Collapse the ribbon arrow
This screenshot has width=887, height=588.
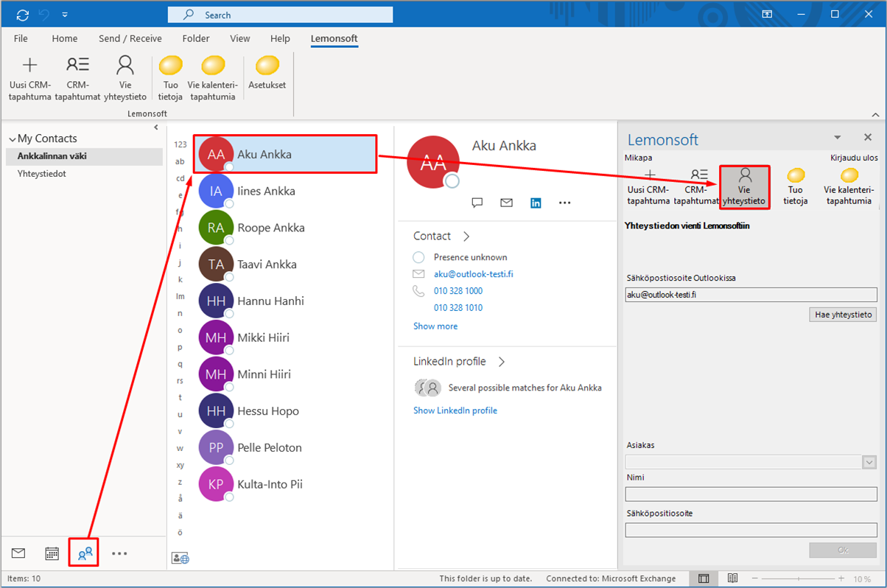coord(875,114)
